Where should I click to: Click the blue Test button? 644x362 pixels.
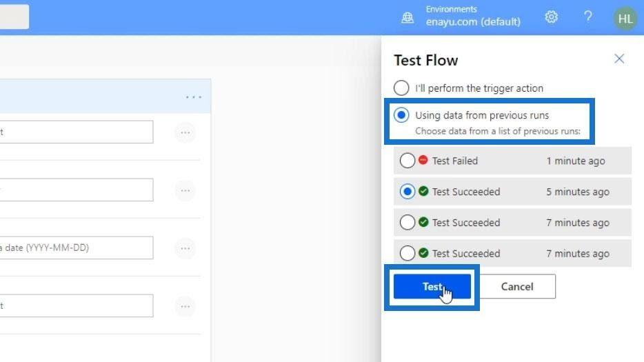(432, 286)
